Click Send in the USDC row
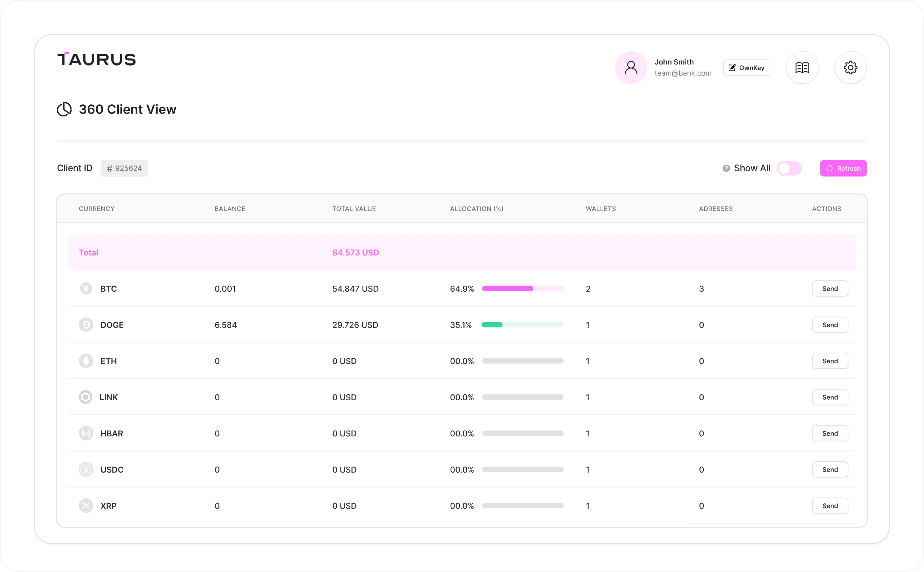924x572 pixels. click(830, 469)
